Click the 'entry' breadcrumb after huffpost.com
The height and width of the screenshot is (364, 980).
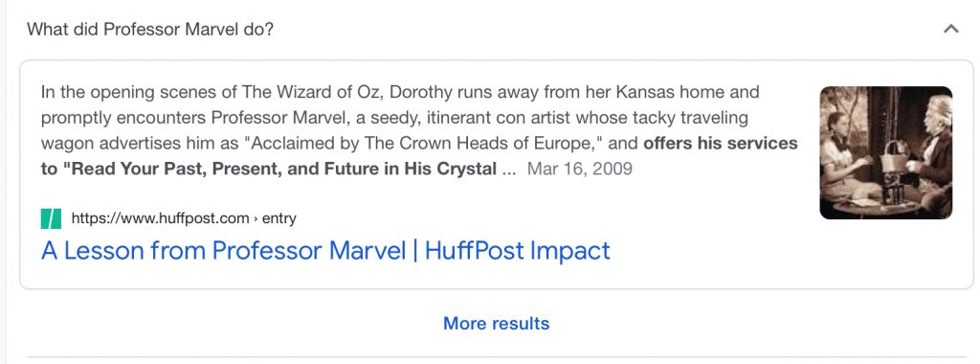pyautogui.click(x=279, y=218)
